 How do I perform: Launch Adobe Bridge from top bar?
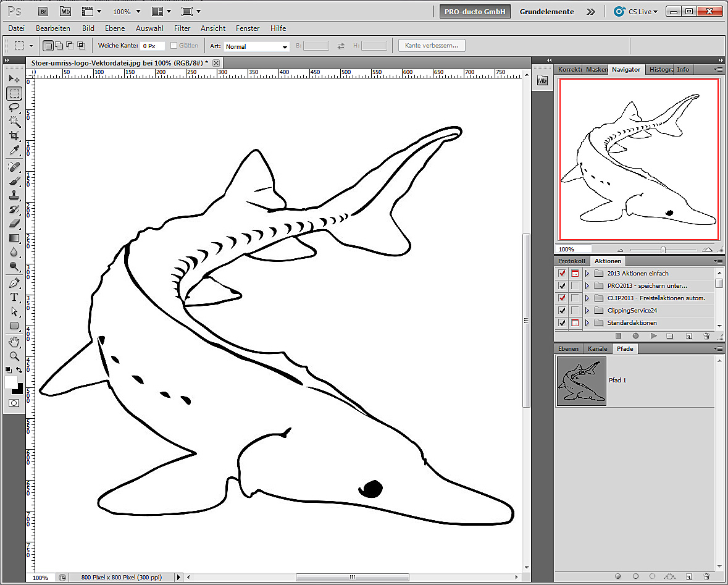[43, 11]
